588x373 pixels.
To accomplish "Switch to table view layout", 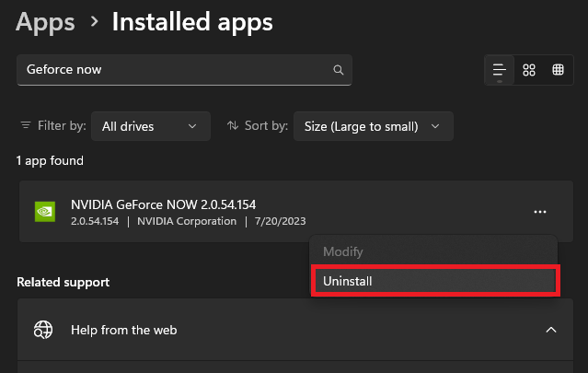I will 558,70.
